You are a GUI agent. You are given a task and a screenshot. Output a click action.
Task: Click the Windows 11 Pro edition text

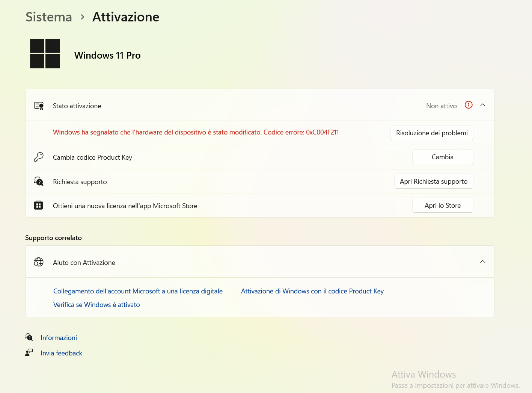tap(107, 55)
